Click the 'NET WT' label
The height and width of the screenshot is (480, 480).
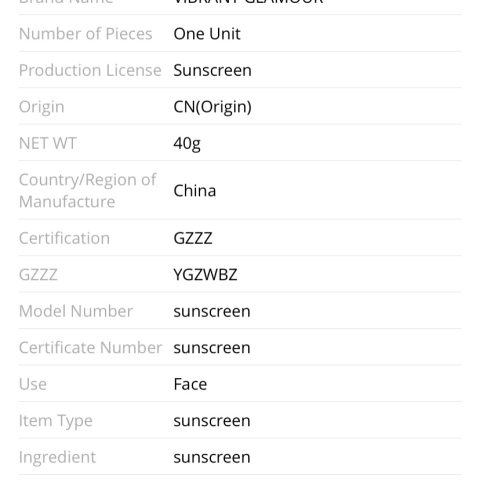pyautogui.click(x=48, y=143)
